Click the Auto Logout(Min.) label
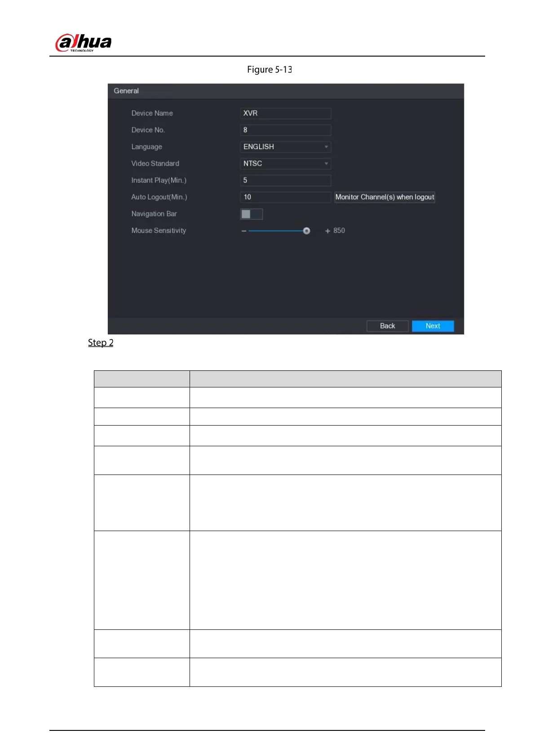 [159, 197]
